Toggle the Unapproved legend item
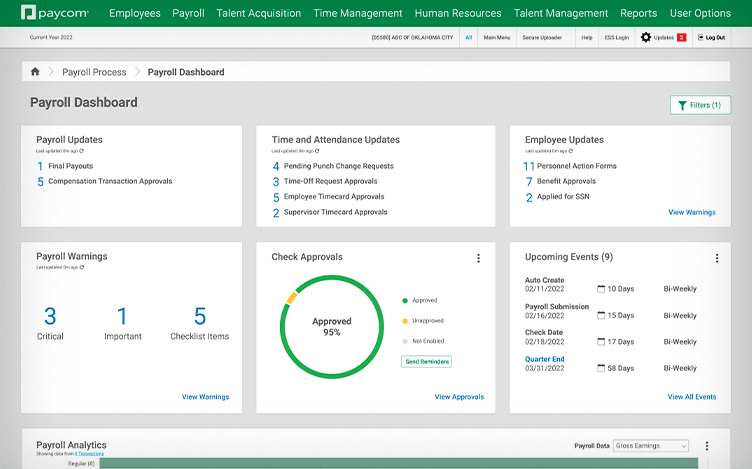Image resolution: width=752 pixels, height=469 pixels. click(422, 321)
